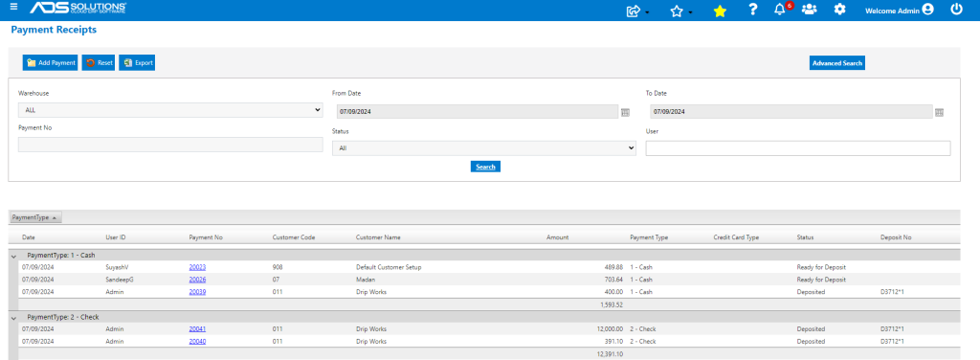Click the 703.64 amount cell

point(614,280)
